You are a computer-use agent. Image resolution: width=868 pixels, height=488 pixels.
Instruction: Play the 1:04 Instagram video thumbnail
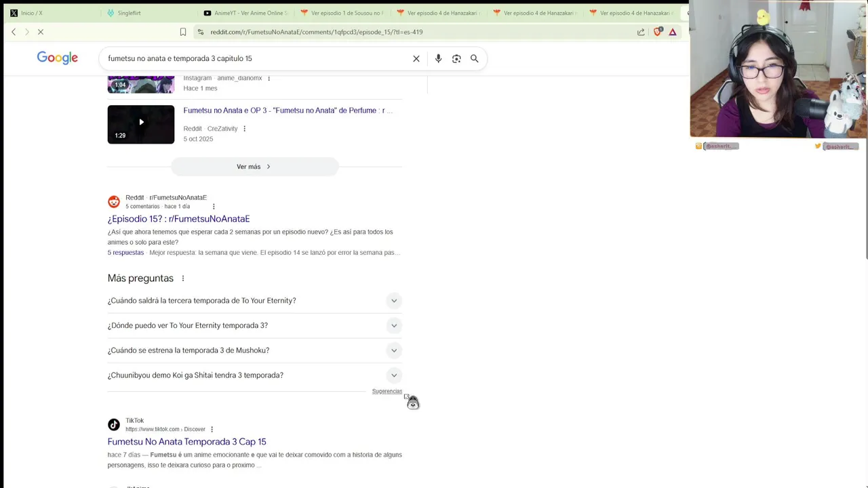click(x=141, y=85)
